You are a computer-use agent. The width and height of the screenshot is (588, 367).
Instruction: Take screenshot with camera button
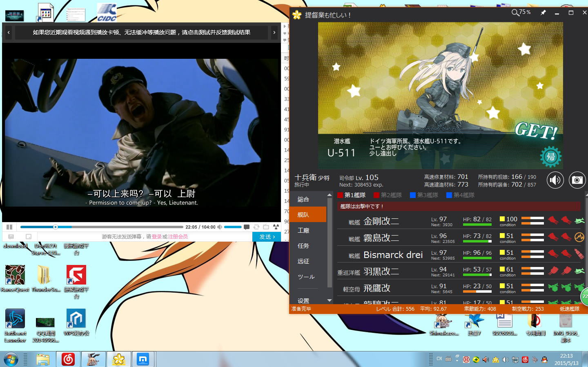[577, 180]
